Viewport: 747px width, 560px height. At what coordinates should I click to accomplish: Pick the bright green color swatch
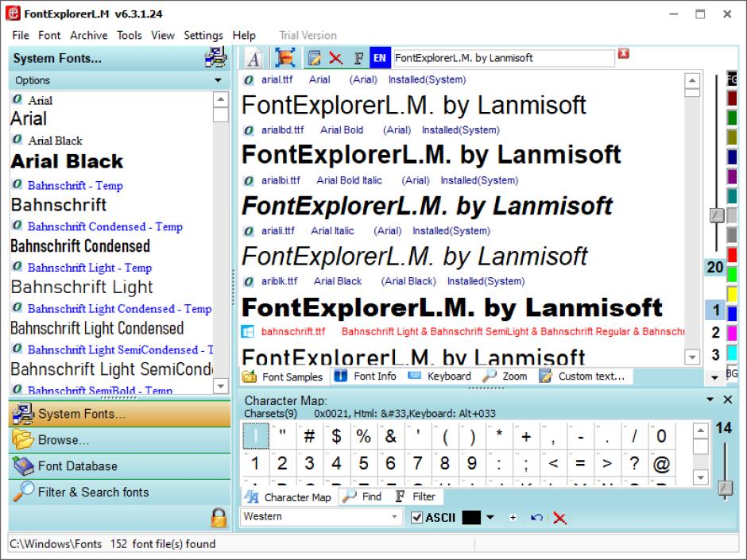[x=732, y=274]
